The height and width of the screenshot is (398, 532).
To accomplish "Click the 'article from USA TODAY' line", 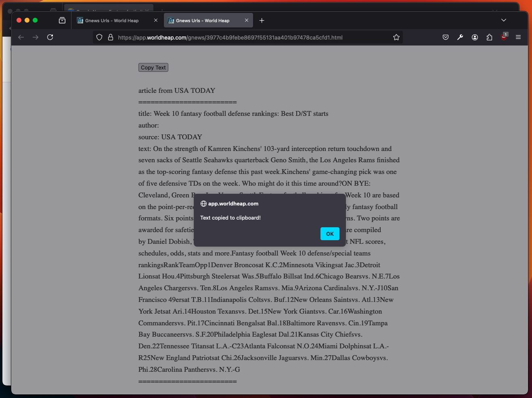I will [177, 90].
